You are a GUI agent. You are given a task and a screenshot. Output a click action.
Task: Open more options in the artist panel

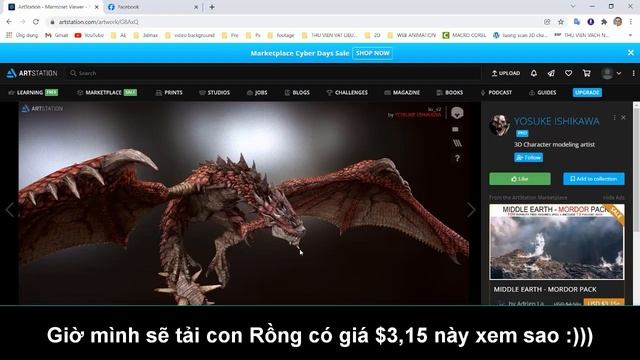tap(614, 118)
